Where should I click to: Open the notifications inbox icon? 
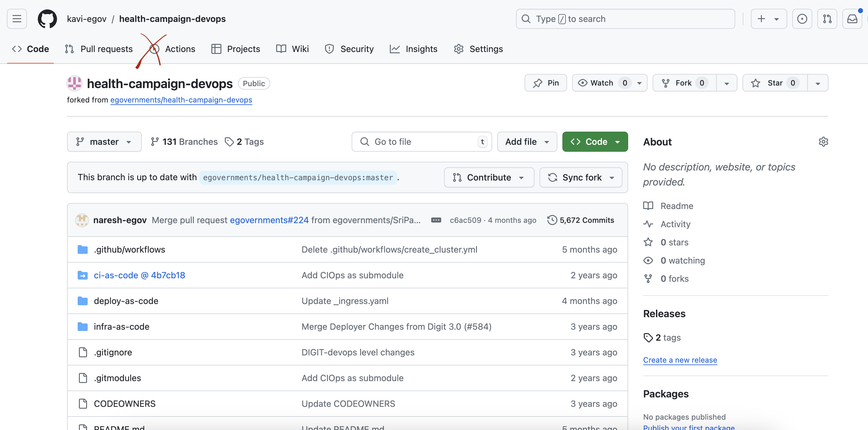852,19
